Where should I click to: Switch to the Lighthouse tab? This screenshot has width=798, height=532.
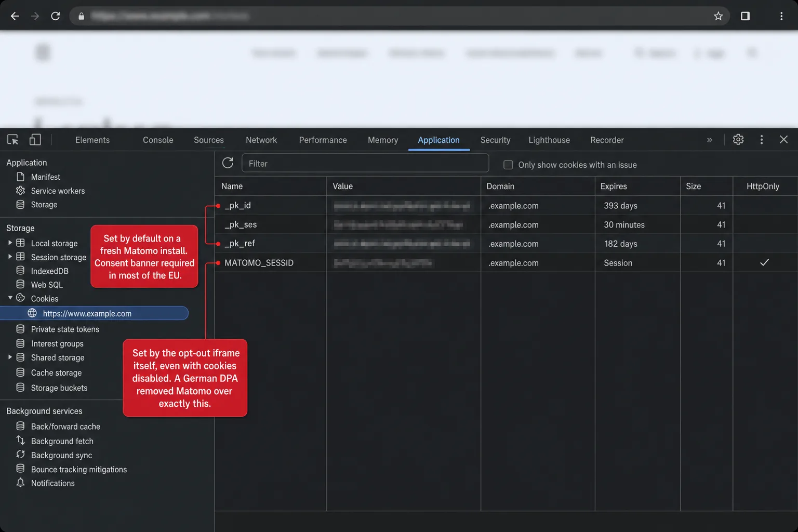(549, 140)
